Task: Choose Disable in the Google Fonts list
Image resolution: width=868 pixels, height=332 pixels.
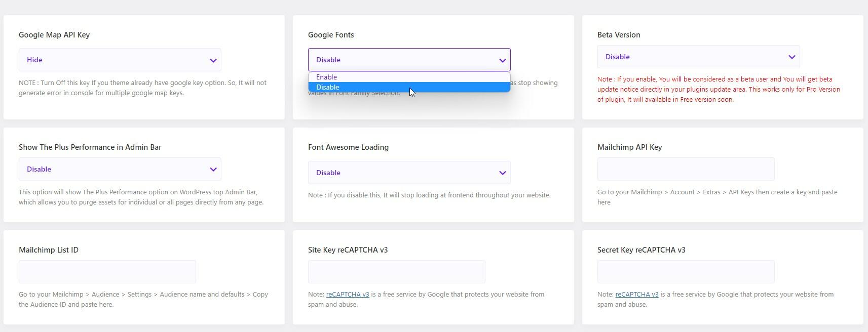Action: point(409,87)
